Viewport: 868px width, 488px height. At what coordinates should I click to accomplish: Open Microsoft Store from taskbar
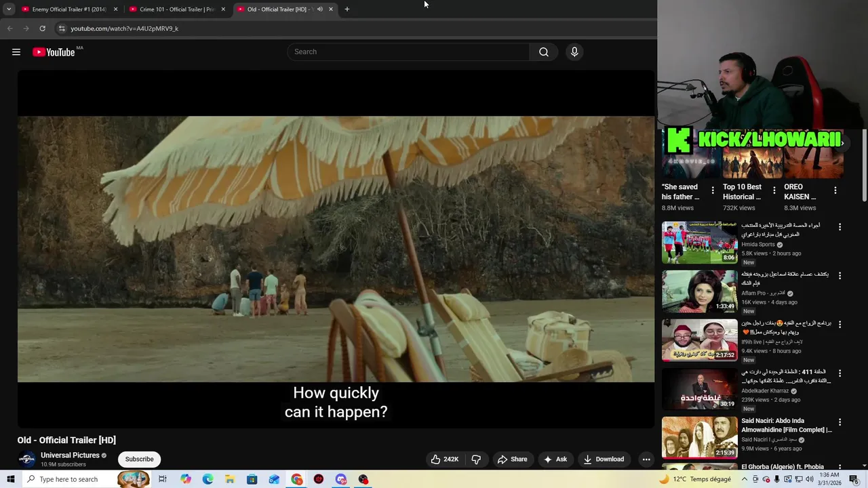pyautogui.click(x=252, y=479)
